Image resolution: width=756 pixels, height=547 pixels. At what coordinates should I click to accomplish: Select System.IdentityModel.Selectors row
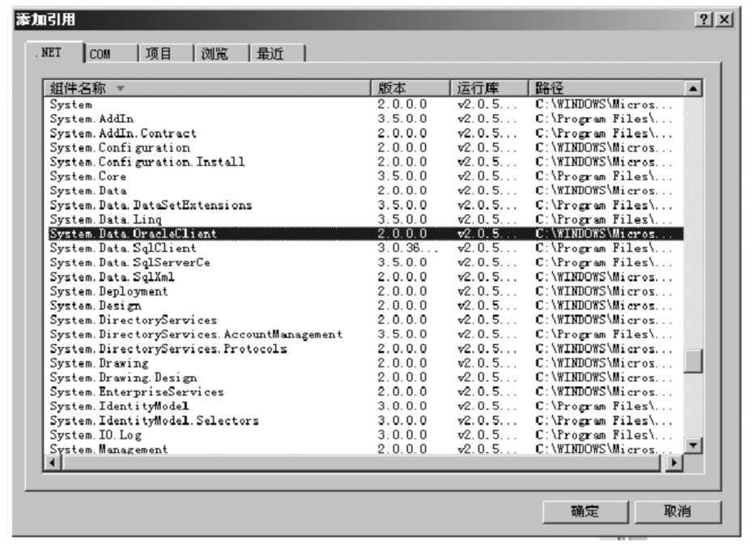pos(366,421)
